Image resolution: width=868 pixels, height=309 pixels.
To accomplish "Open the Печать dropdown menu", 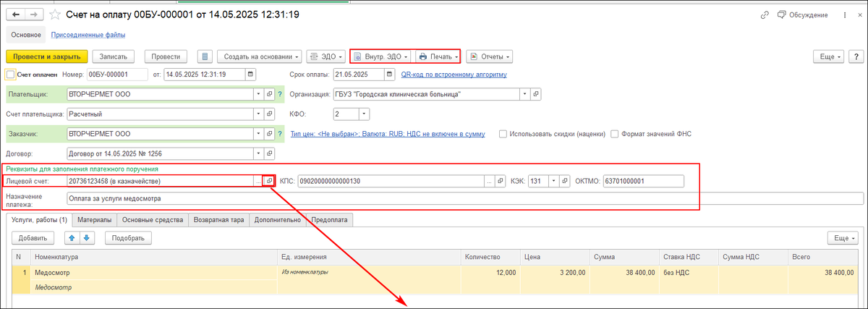I will [437, 56].
